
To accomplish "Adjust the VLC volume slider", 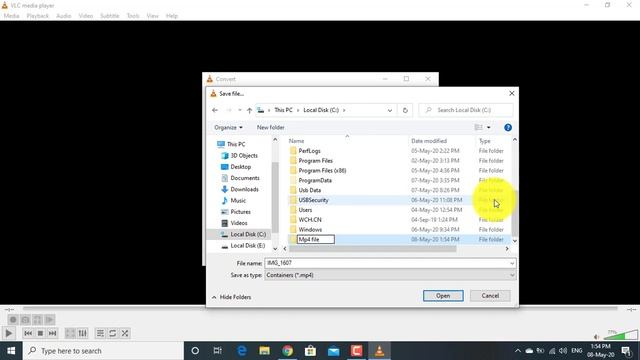I will pyautogui.click(x=621, y=335).
